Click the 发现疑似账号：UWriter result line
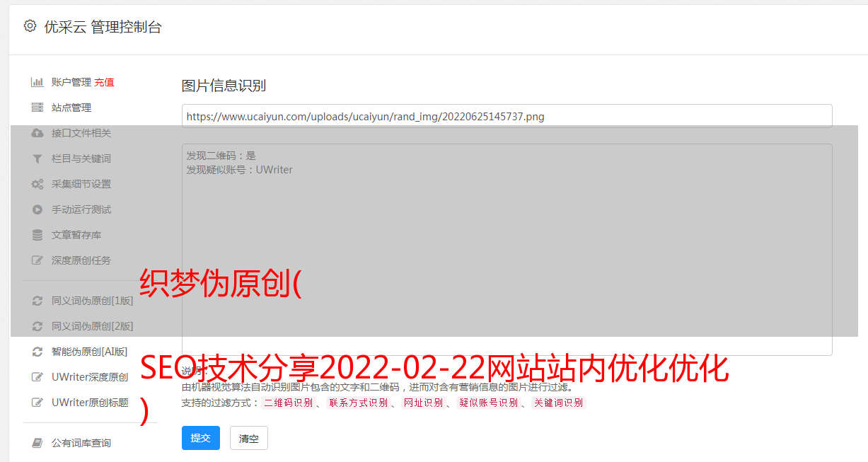Screen dimensions: 868x462 point(240,170)
